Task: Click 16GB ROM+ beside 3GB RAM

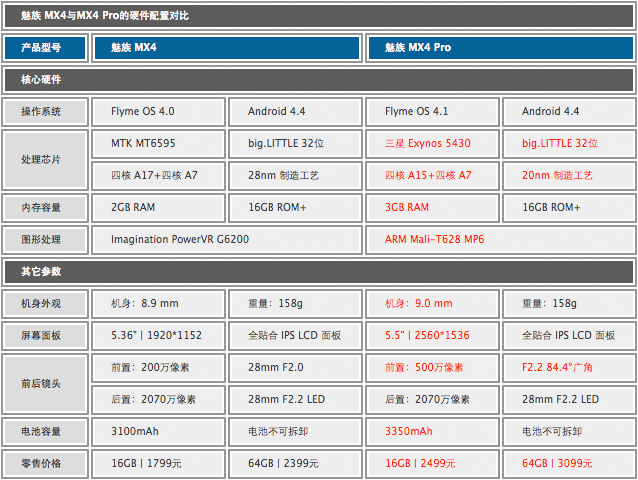Action: (569, 207)
